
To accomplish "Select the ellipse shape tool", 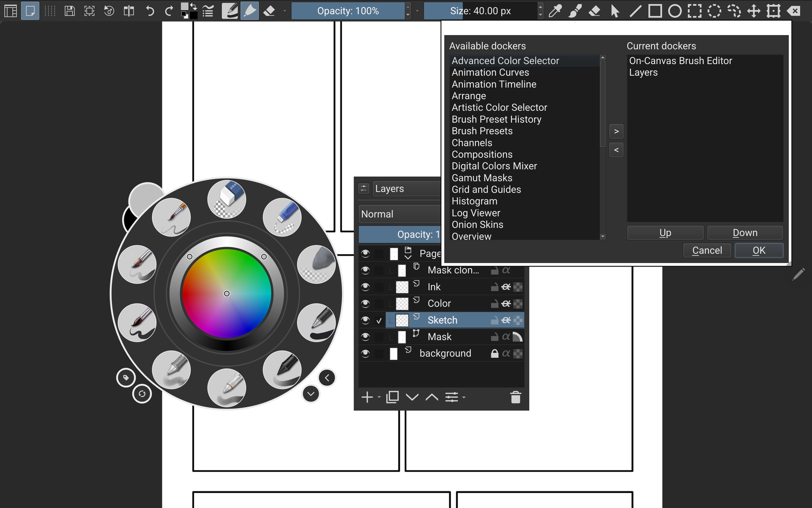I will (675, 11).
